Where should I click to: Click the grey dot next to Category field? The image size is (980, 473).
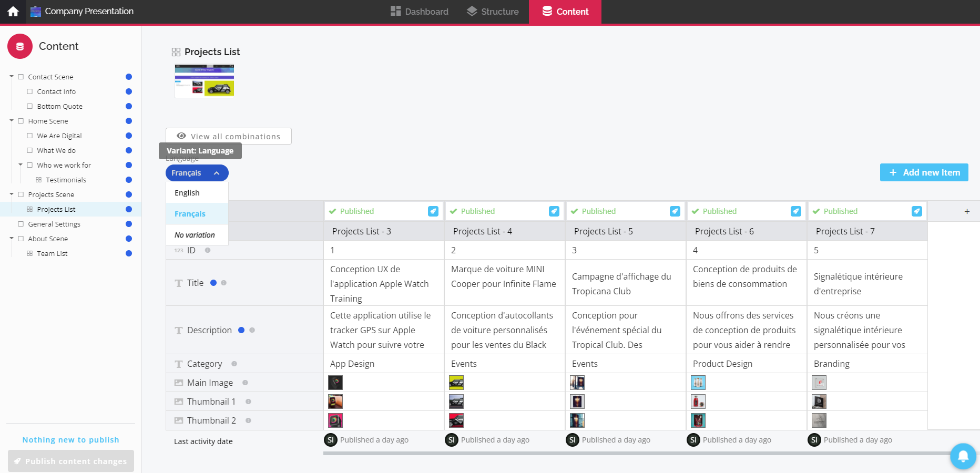234,364
